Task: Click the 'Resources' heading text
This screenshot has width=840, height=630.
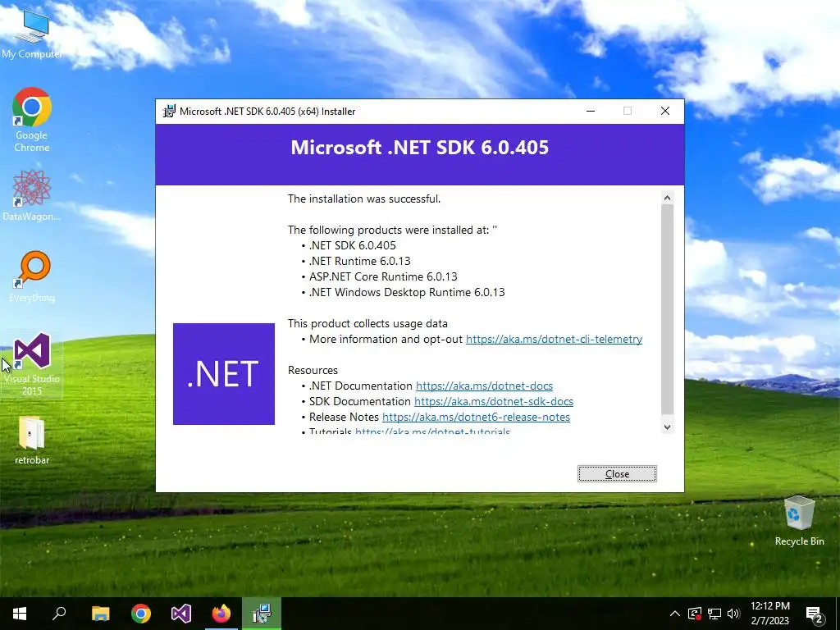Action: (x=313, y=370)
